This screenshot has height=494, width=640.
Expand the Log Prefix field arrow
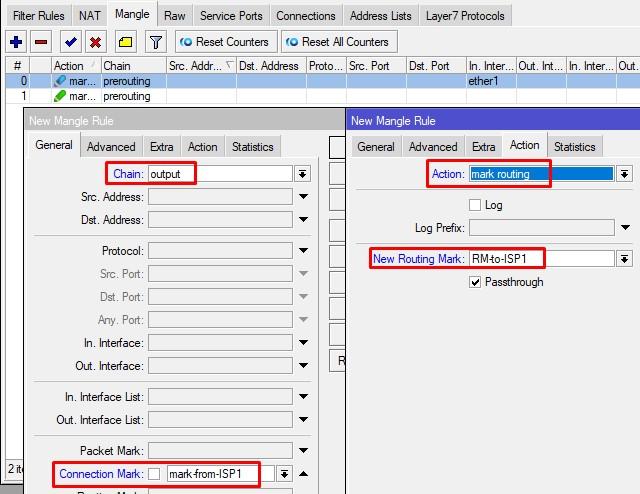pyautogui.click(x=625, y=227)
